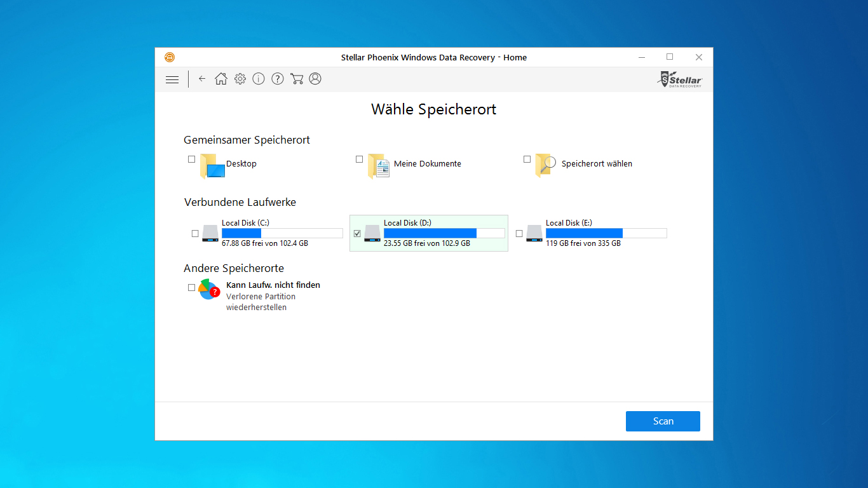The height and width of the screenshot is (488, 868).
Task: Click the Stellar Data Recovery logo
Action: [x=681, y=79]
